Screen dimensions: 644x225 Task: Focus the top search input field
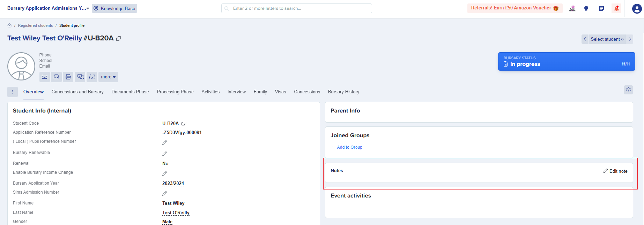click(297, 8)
